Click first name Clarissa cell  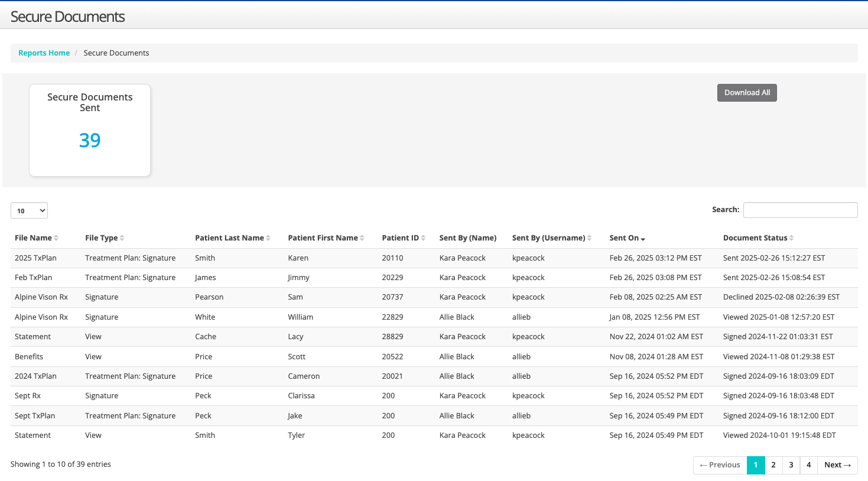click(301, 396)
